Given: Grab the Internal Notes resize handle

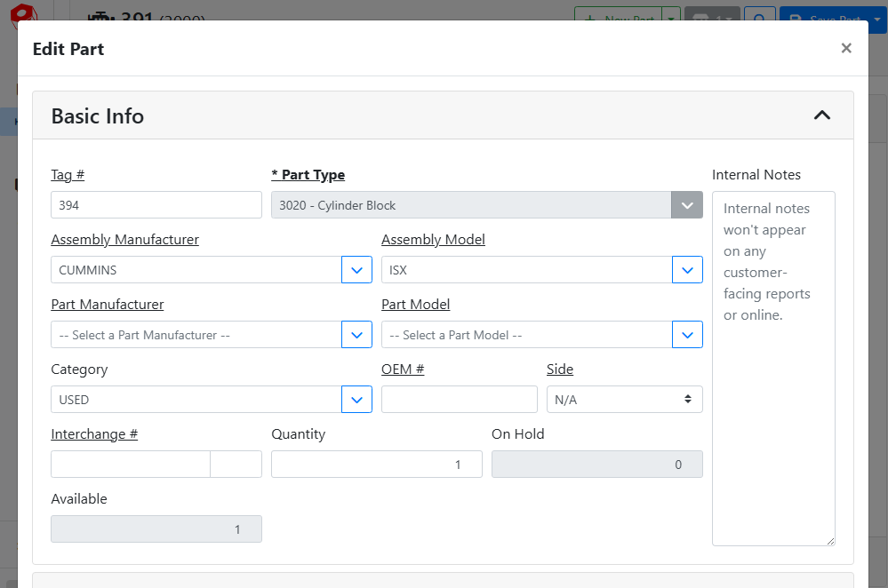Looking at the screenshot, I should [x=830, y=541].
